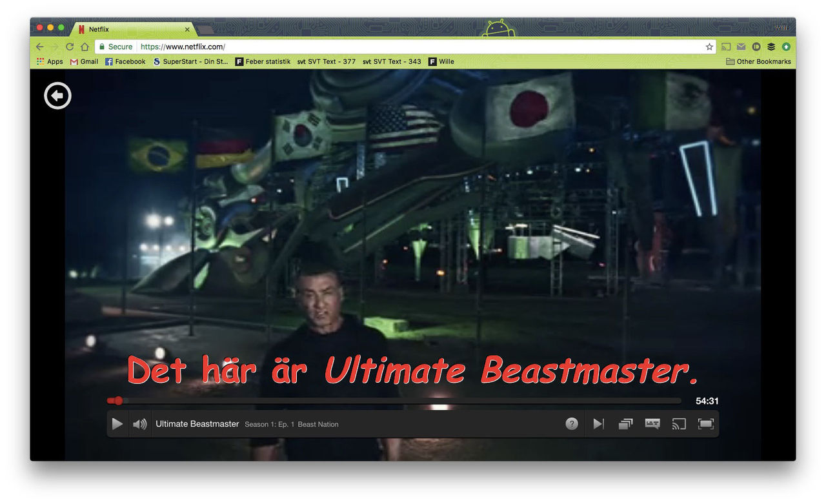Click the Secure padlock site info
This screenshot has height=504, width=826.
tap(116, 46)
